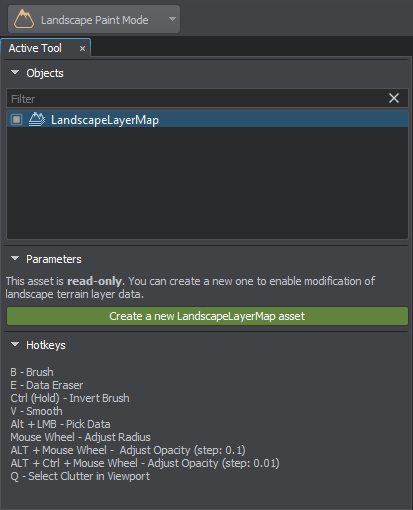Toggle the LandscapeLayerMap checkbox

(x=16, y=119)
